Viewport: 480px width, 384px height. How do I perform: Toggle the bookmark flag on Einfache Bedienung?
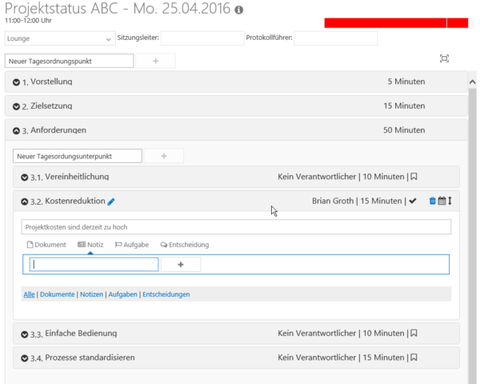(x=414, y=333)
